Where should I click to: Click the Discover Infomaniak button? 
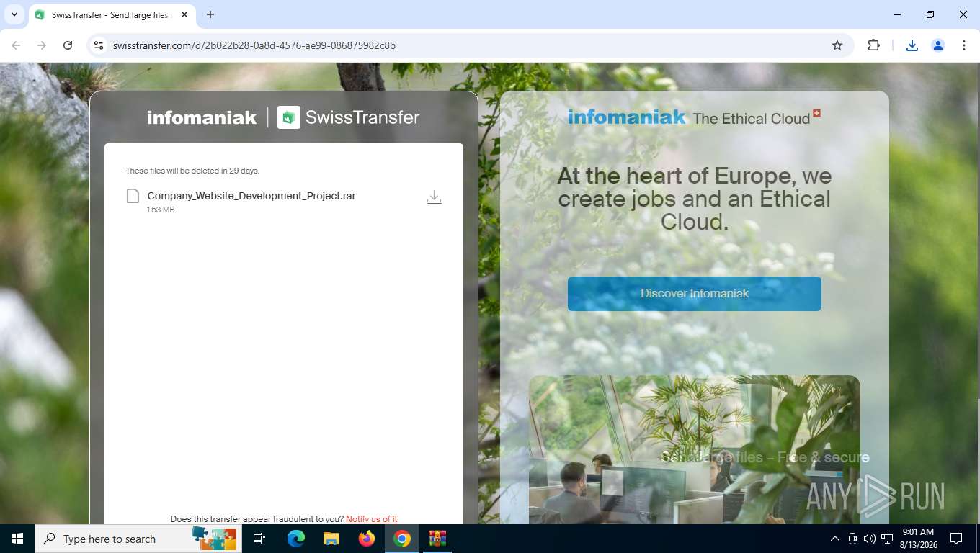(x=695, y=294)
